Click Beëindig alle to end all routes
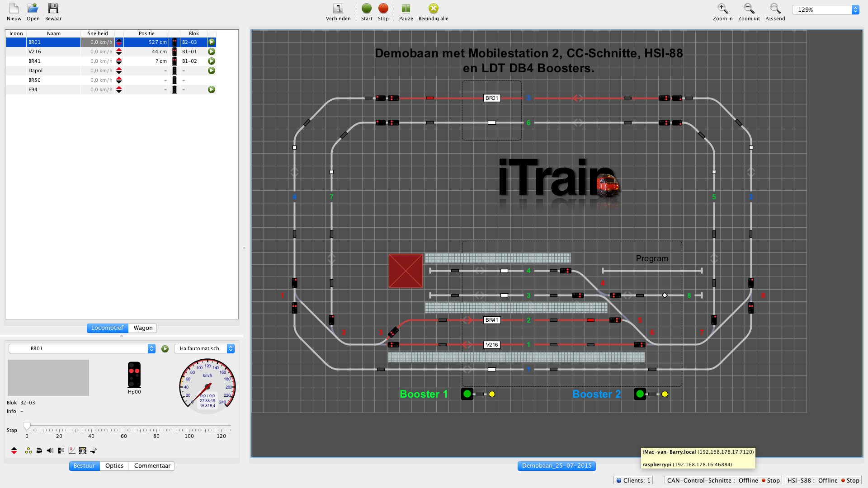Viewport: 868px width, 488px height. (434, 12)
